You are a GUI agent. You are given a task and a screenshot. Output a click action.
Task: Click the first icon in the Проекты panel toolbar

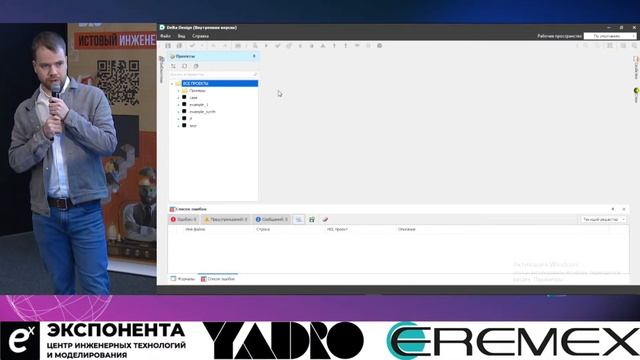point(173,66)
